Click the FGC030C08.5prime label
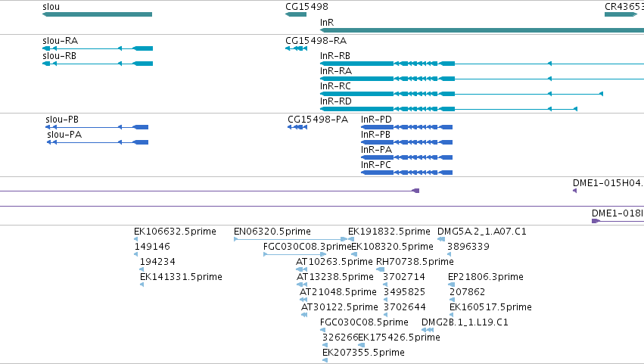The image size is (644, 364). click(364, 322)
